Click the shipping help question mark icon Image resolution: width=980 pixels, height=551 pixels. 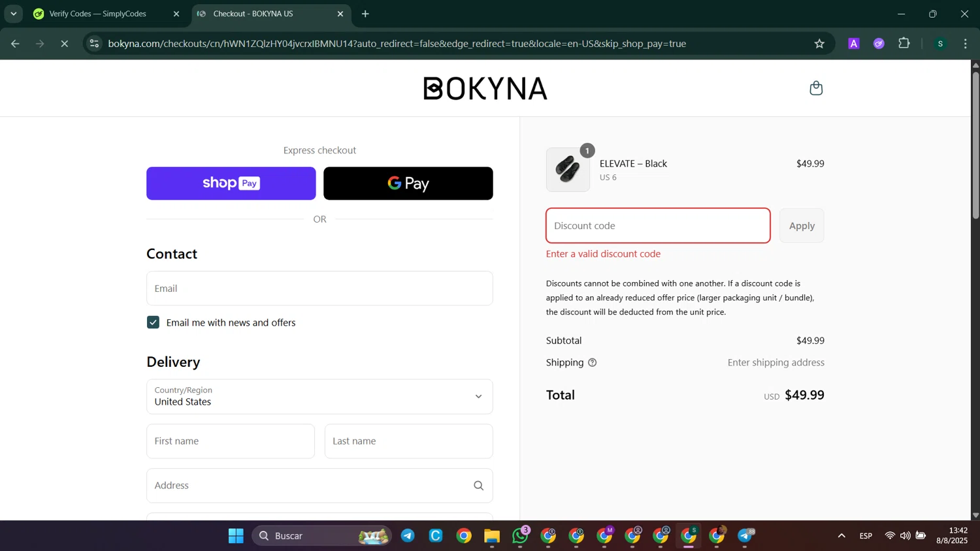tap(592, 362)
